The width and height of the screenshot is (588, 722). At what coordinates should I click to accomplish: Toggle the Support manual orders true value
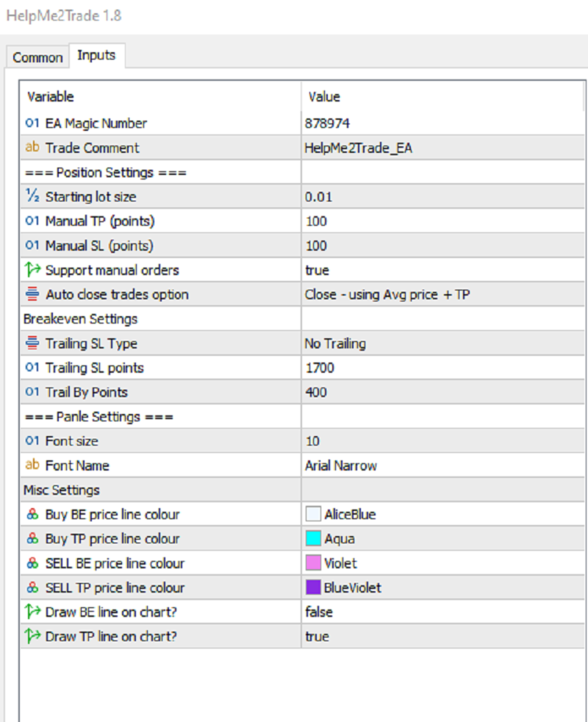(x=318, y=270)
